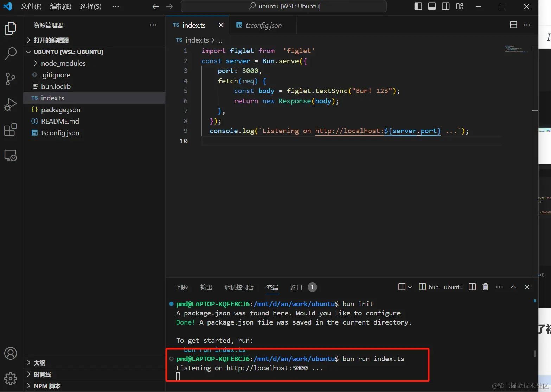
Task: Open the breadcrumb ellipsis after index.ts
Action: click(220, 40)
